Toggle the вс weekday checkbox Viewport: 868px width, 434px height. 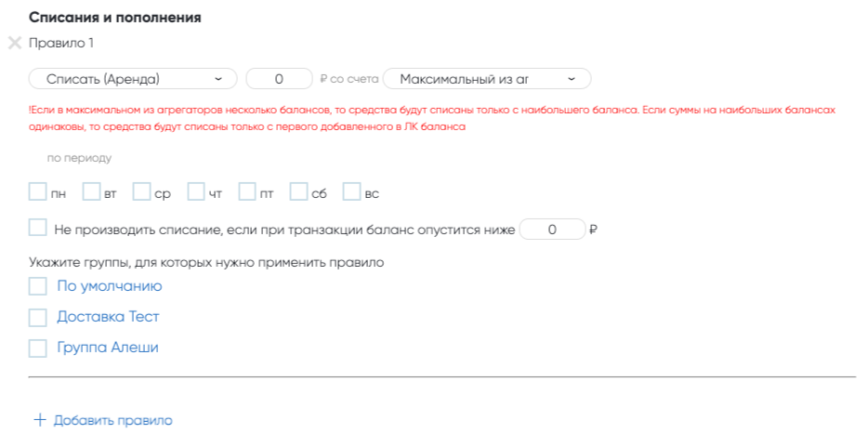351,192
